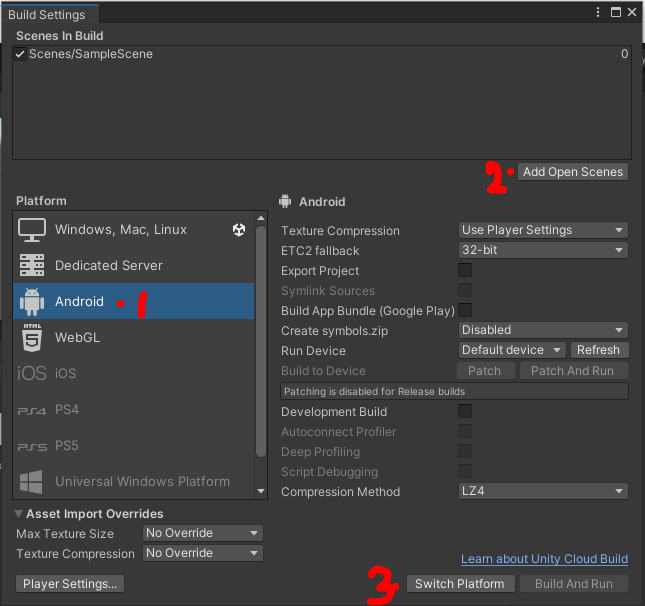Screen dimensions: 645x606
Task: Enable the Development Build checkbox
Action: tap(465, 411)
